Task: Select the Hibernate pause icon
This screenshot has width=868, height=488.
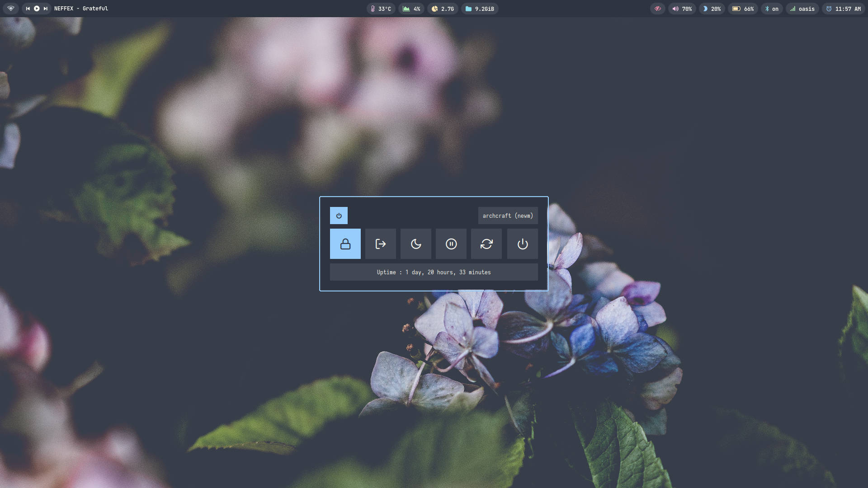Action: (x=451, y=244)
